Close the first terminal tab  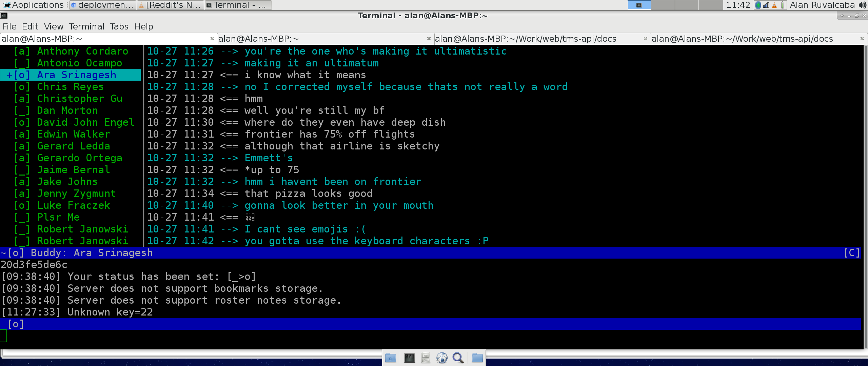point(212,39)
